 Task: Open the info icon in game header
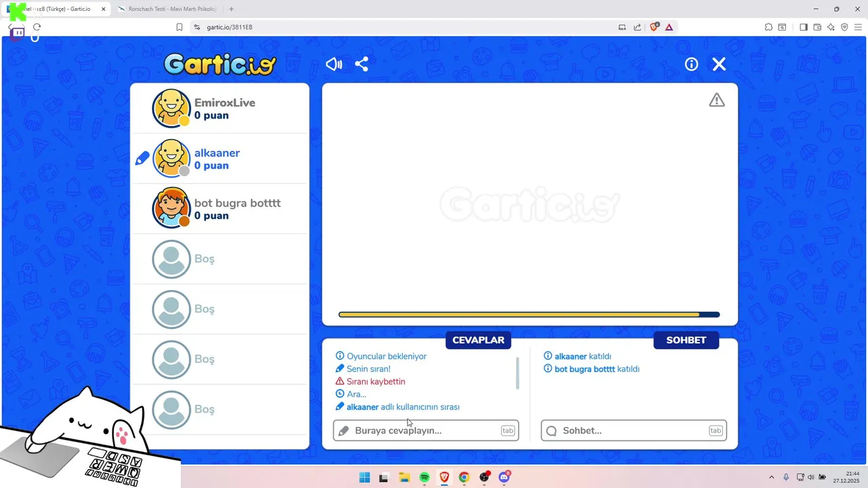coord(691,64)
